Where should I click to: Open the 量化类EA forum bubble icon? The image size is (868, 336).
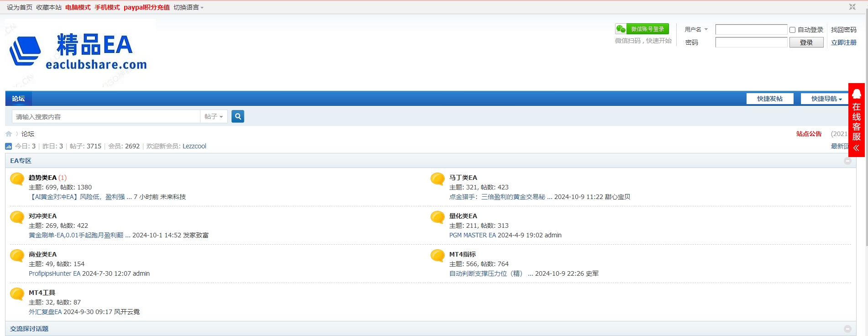click(438, 217)
